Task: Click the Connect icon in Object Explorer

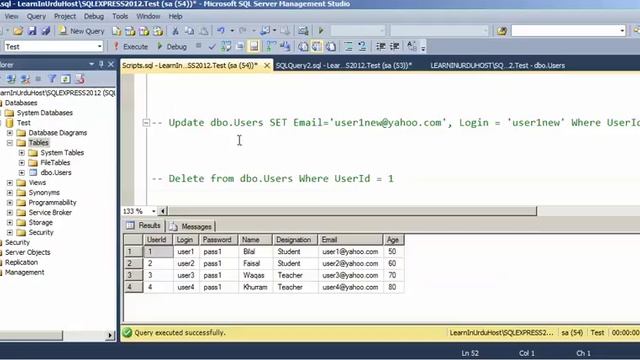Action: [x=11, y=79]
